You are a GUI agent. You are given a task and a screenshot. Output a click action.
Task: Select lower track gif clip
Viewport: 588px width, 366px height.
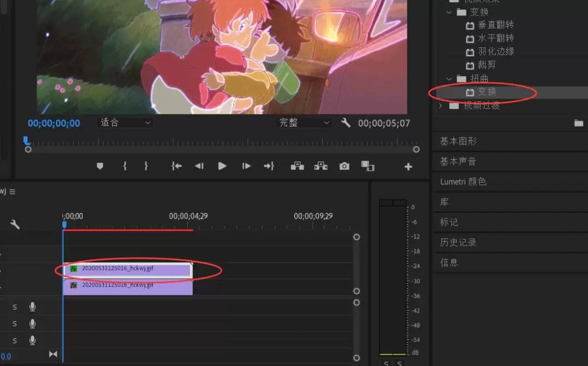click(x=128, y=287)
